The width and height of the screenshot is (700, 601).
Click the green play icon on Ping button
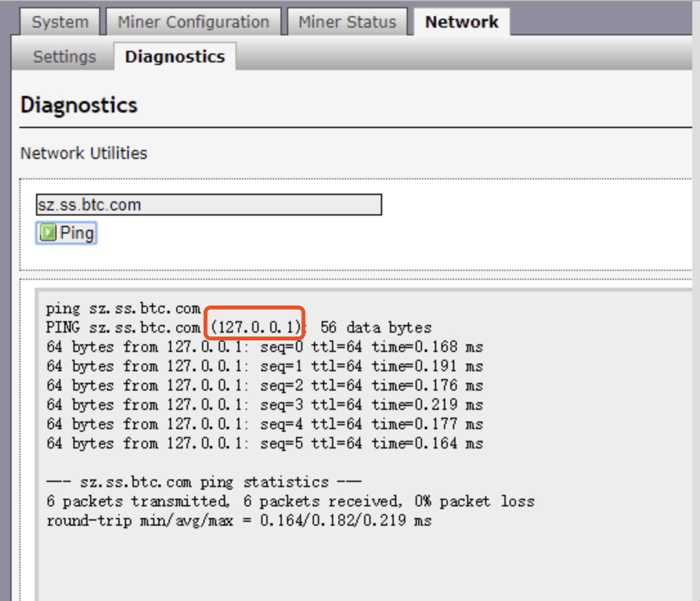(48, 233)
